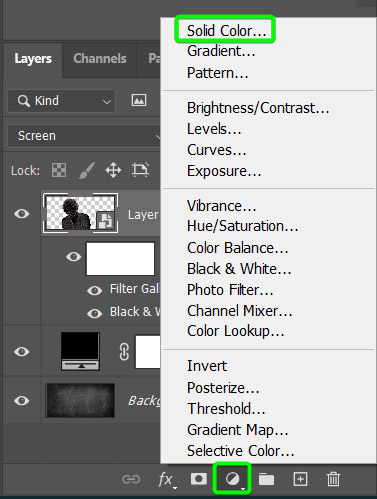Apply Invert adjustment layer
The image size is (377, 499).
coord(207,366)
